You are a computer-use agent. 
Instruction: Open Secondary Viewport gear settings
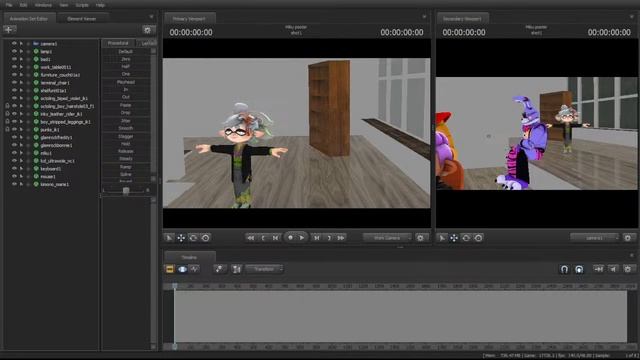click(x=628, y=238)
